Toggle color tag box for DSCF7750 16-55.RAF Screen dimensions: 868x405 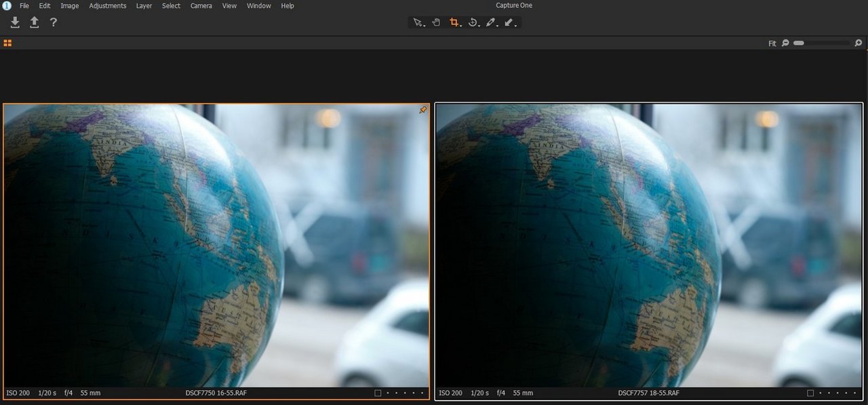[x=378, y=393]
